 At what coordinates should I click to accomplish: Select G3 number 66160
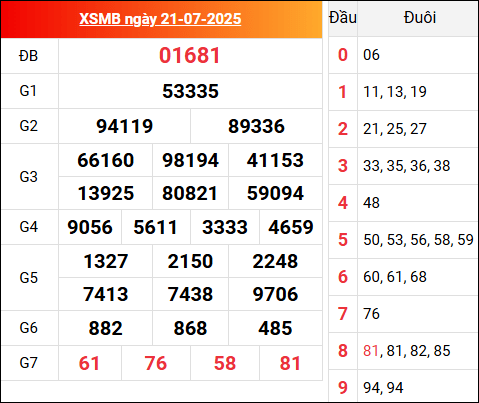tap(106, 160)
